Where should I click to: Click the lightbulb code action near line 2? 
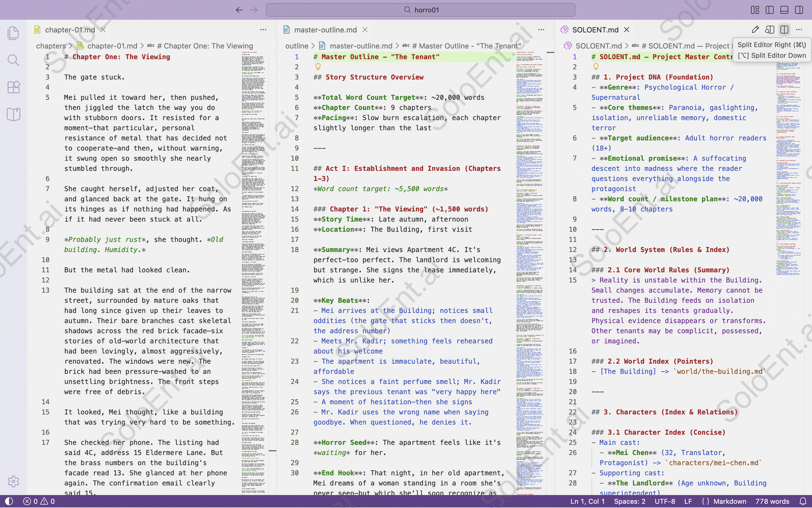318,67
